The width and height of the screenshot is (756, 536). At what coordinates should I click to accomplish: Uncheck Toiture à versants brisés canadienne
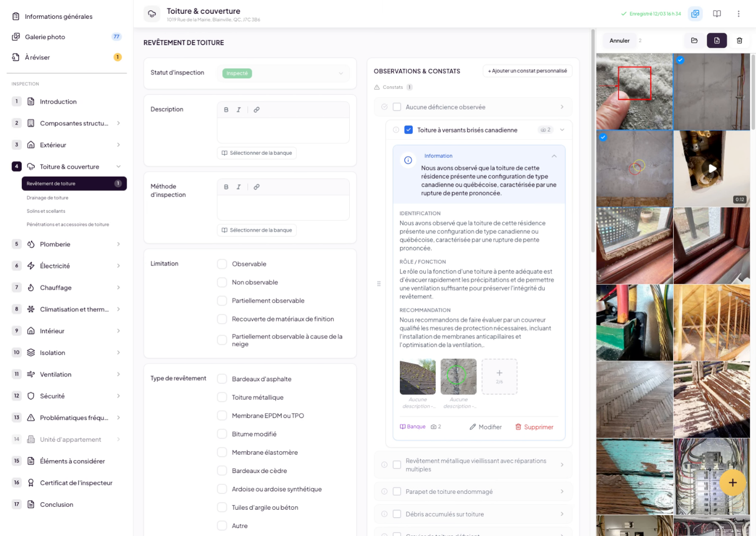click(x=408, y=130)
